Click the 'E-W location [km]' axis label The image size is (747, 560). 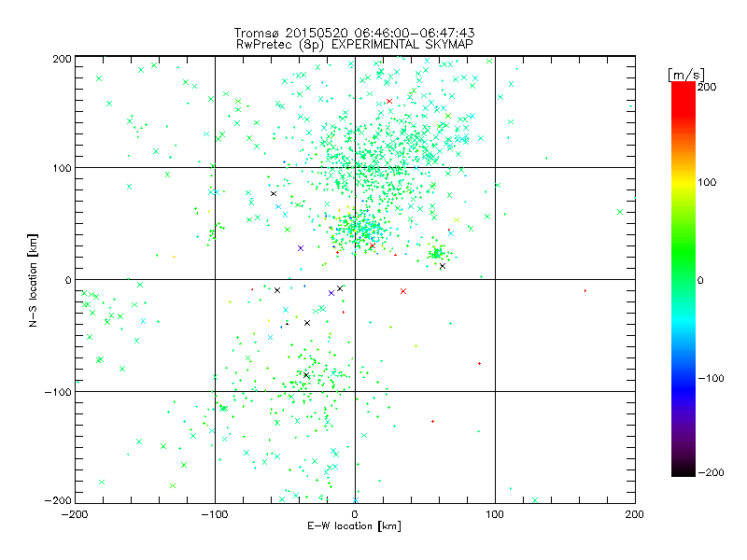(354, 526)
